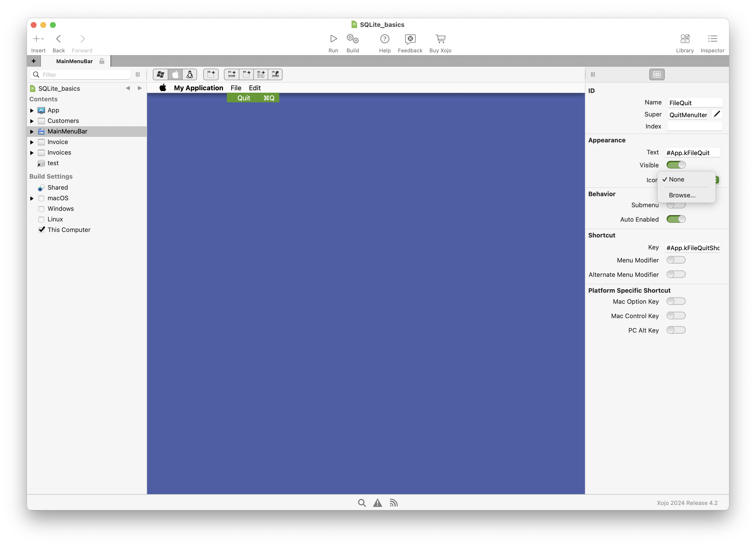
Task: Open the Find magnifier in status bar
Action: (362, 503)
